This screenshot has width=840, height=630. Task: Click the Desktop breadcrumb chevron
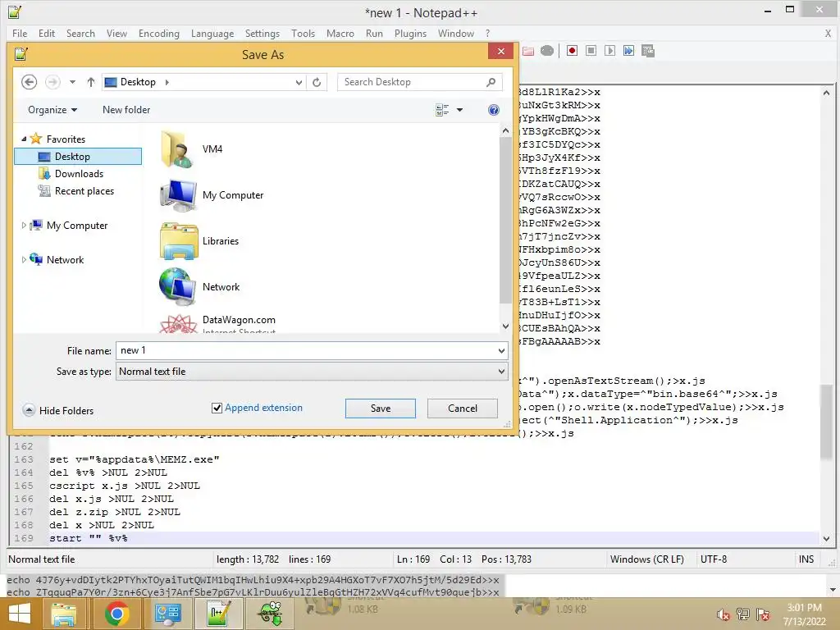click(x=167, y=82)
